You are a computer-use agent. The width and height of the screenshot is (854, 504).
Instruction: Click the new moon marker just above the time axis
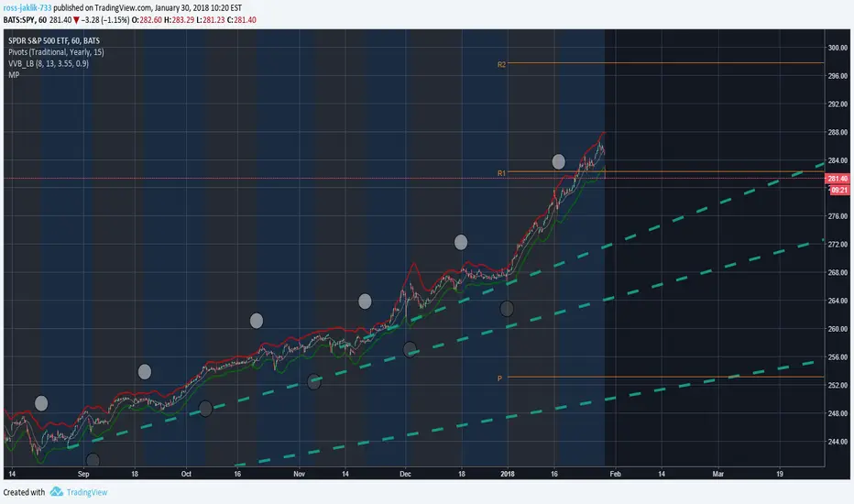(x=93, y=460)
